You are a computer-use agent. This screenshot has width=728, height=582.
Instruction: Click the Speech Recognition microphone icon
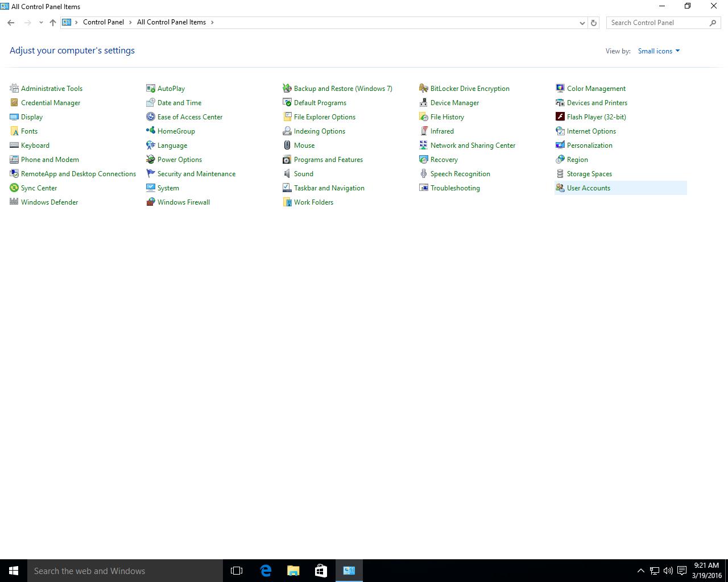point(424,173)
